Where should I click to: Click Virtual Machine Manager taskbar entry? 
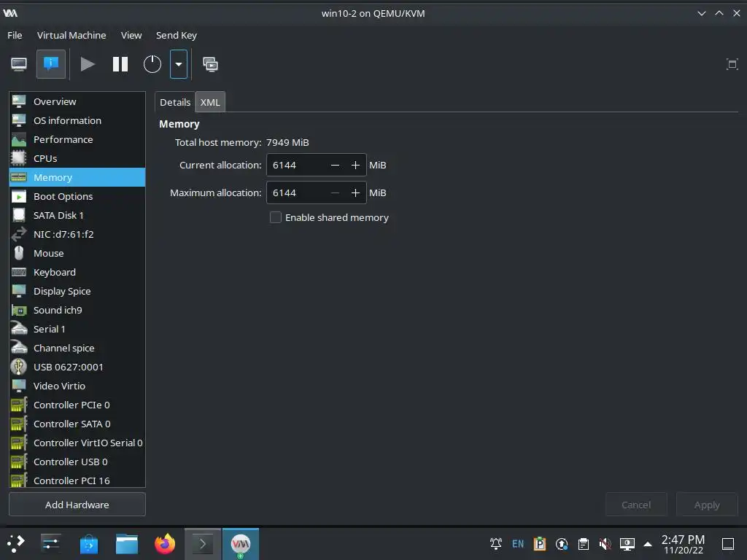coord(241,543)
